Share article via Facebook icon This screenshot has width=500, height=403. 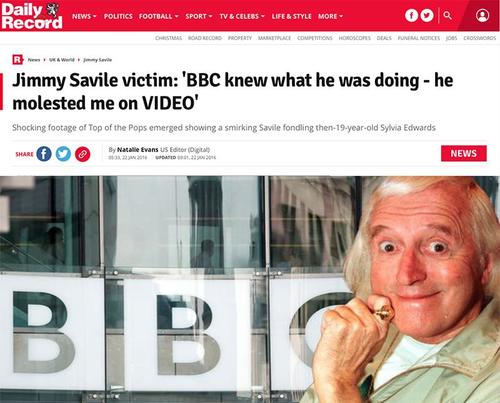pyautogui.click(x=44, y=154)
